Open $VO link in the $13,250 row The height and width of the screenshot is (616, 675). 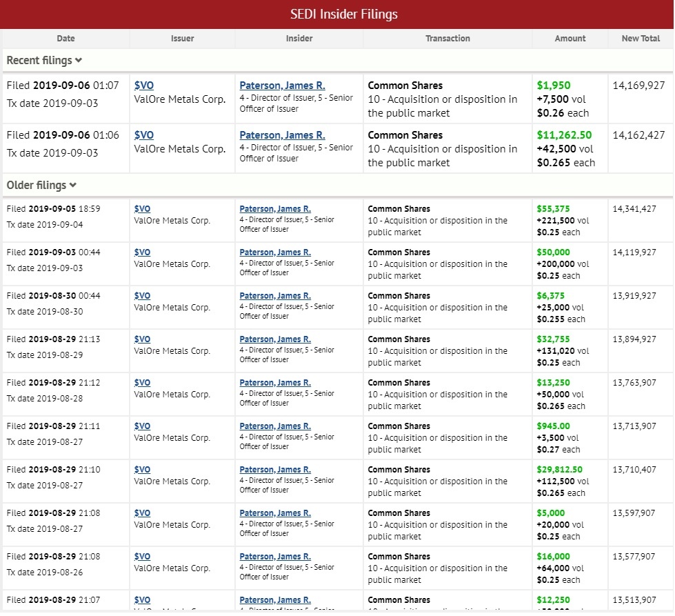click(x=142, y=383)
